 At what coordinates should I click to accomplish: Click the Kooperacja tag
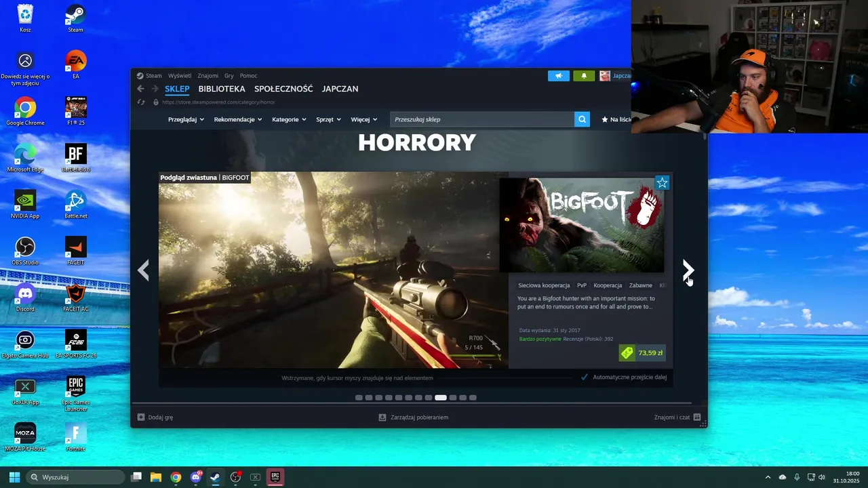(x=608, y=285)
